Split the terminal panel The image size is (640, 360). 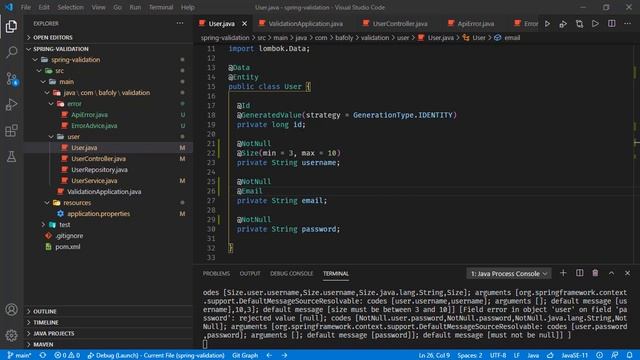pyautogui.click(x=580, y=273)
